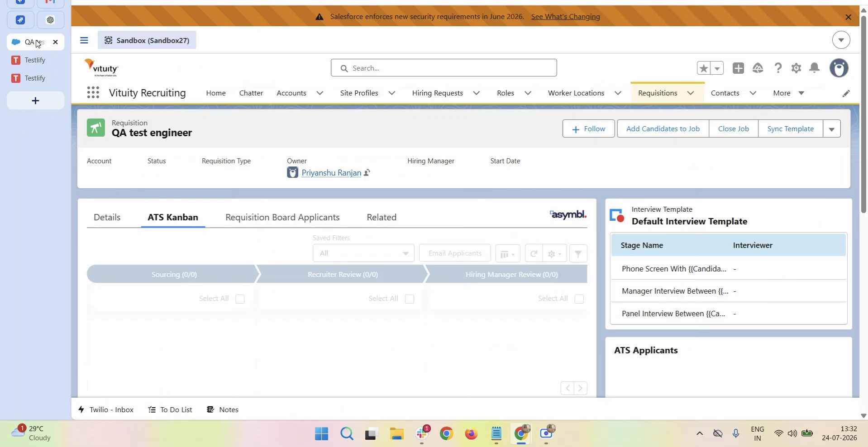The height and width of the screenshot is (447, 868).
Task: Click the Follow button
Action: [x=588, y=129]
